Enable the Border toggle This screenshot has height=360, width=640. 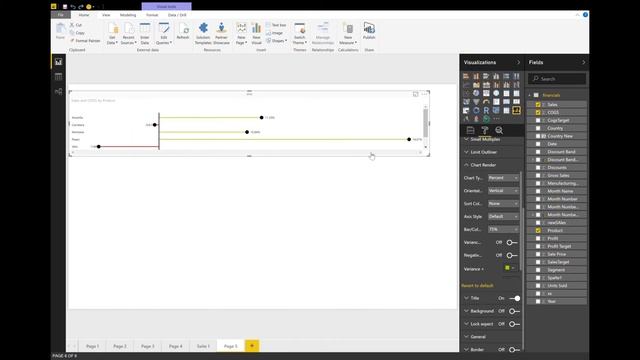coord(514,350)
